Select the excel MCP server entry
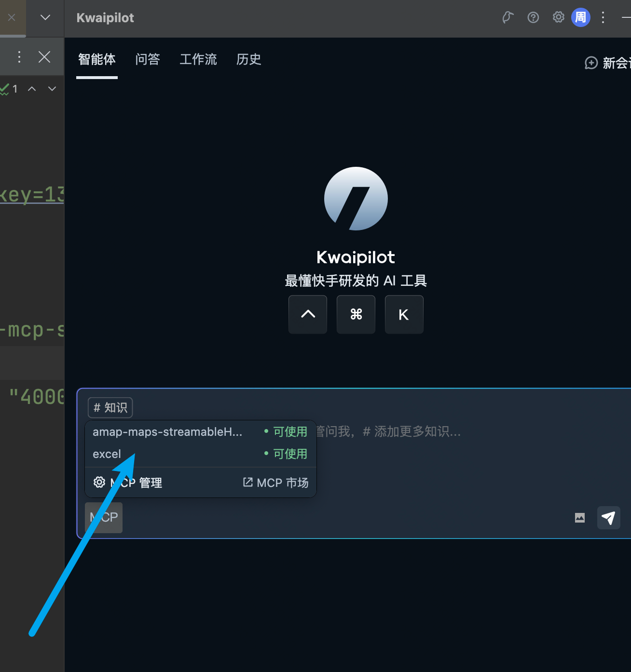631x672 pixels. click(x=201, y=454)
